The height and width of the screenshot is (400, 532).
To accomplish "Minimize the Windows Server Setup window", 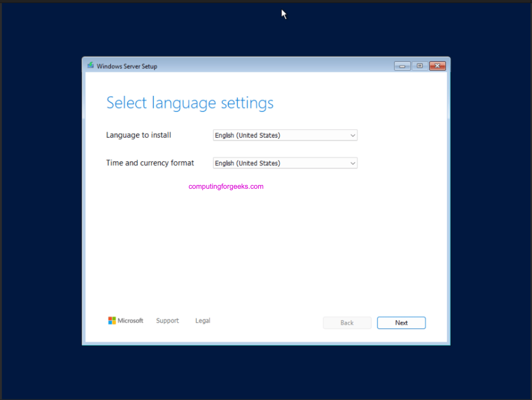I will coord(402,66).
